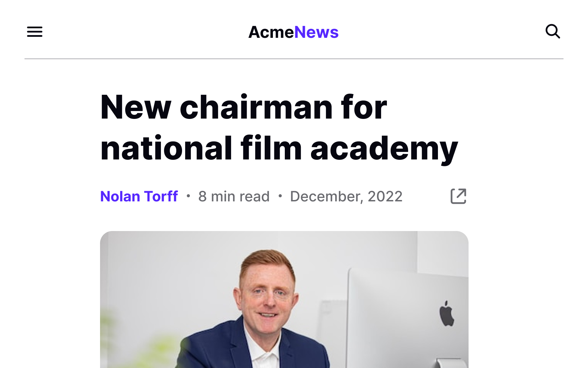This screenshot has width=588, height=368.
Task: Click the search magnifier icon
Action: point(553,32)
